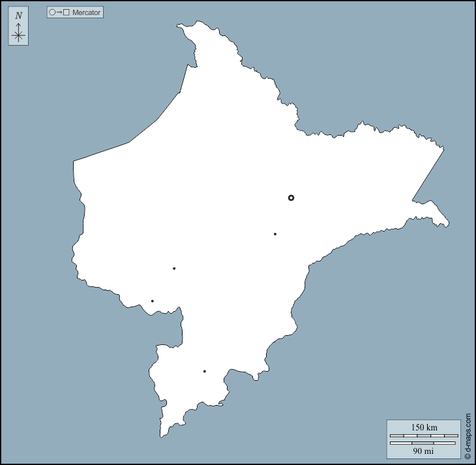The width and height of the screenshot is (476, 465).
Task: Click the circle symbol in the projection legend
Action: [52, 12]
